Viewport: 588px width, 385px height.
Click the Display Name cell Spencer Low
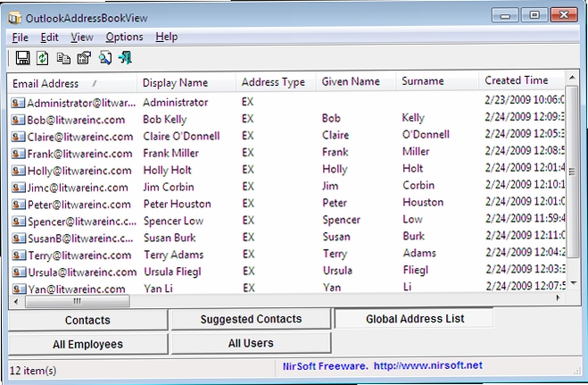click(173, 221)
